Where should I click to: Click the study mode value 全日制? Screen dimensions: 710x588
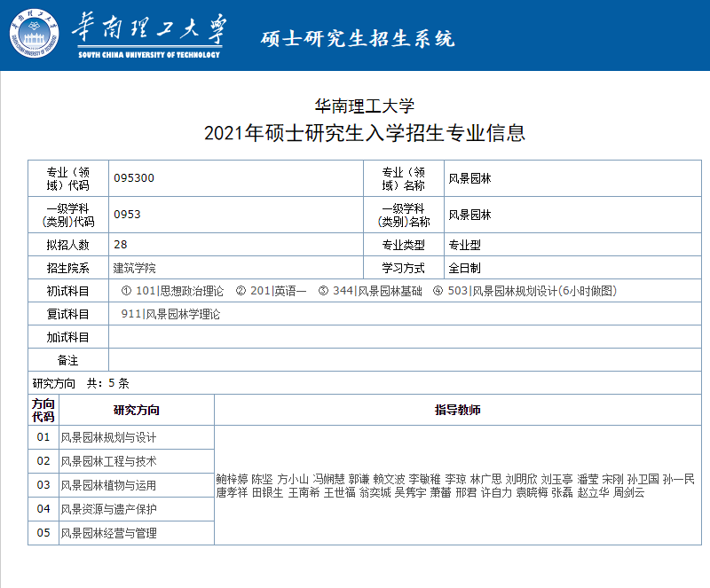(x=464, y=268)
